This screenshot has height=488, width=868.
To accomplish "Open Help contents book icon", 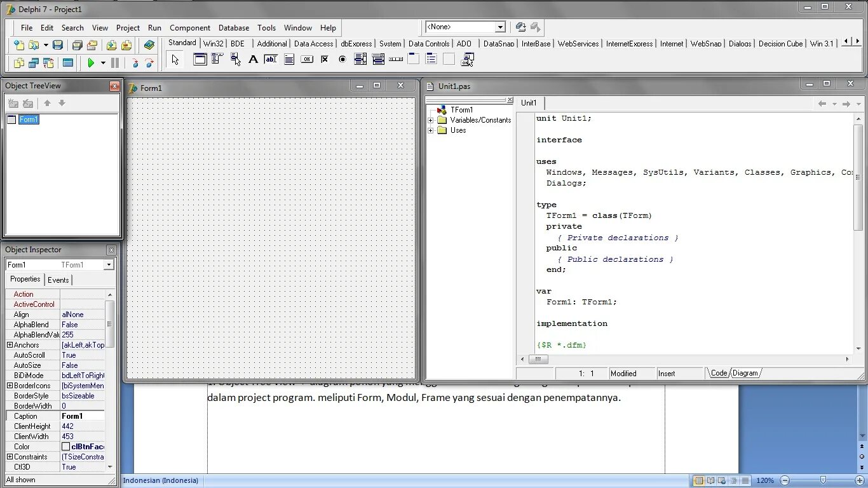I will click(149, 45).
